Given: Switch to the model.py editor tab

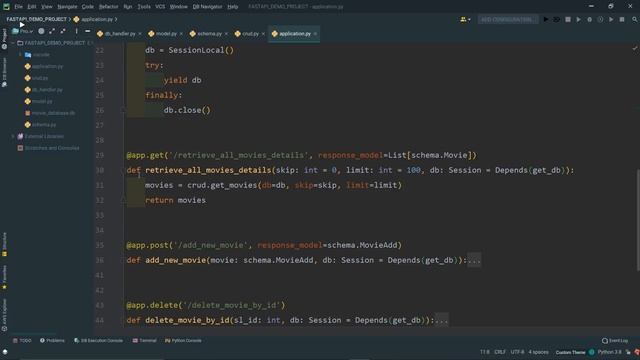Looking at the screenshot, I should coord(162,34).
